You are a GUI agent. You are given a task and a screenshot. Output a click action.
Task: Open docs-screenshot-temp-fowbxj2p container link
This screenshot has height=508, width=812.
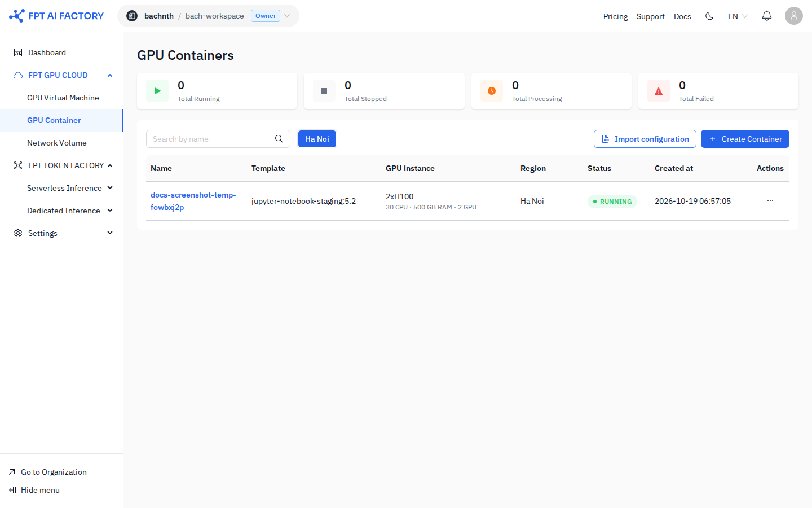(x=193, y=201)
